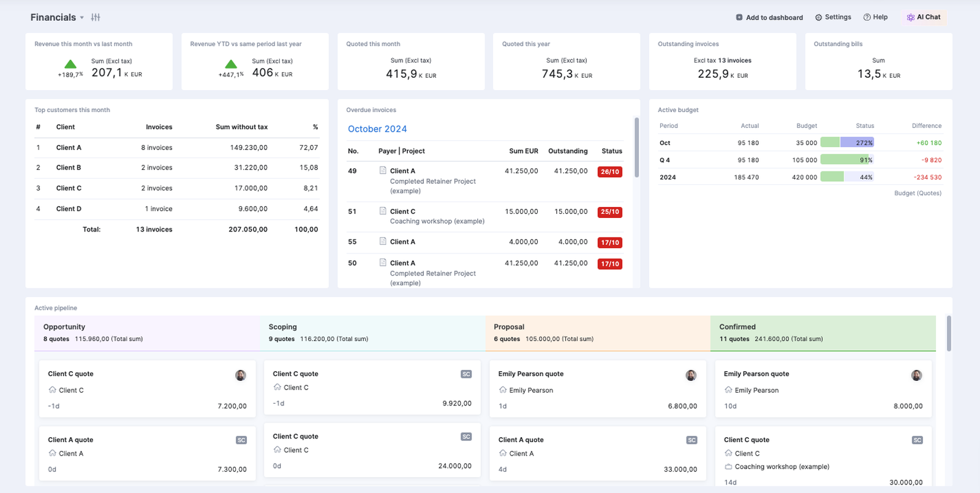The height and width of the screenshot is (493, 980).
Task: Open the dashboard filter sliders icon
Action: click(96, 17)
